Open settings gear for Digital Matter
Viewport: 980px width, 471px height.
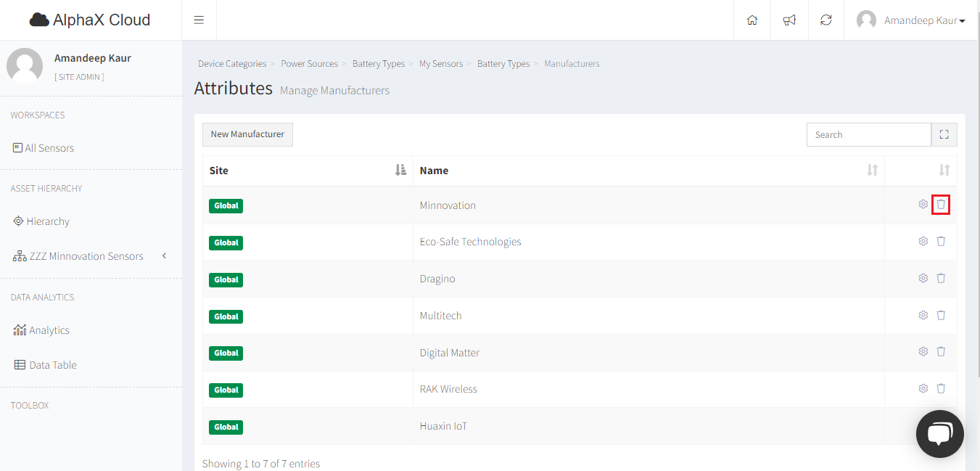[x=923, y=351]
